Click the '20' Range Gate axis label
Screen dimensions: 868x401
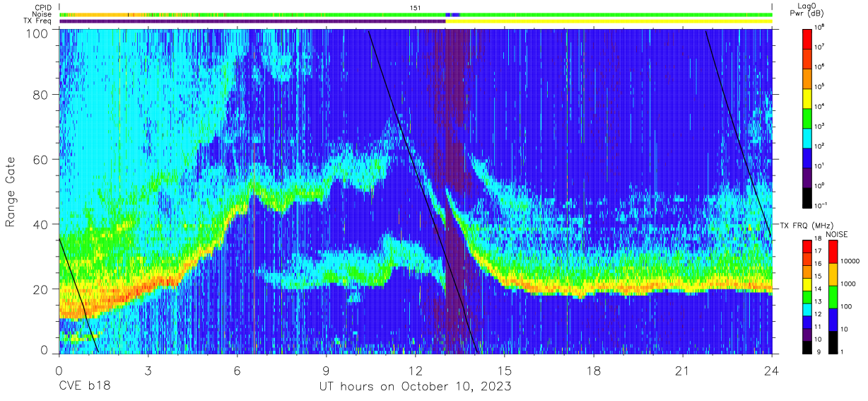[40, 289]
